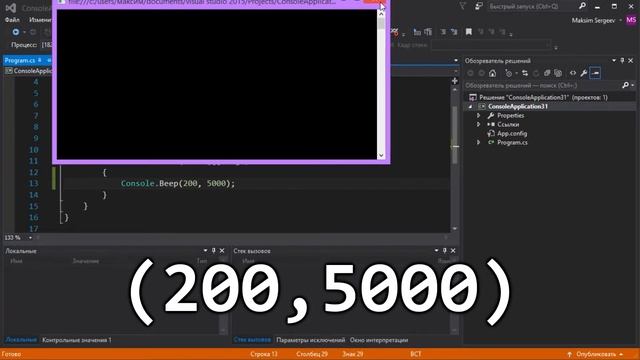The image size is (640, 360).
Task: Open the zoom level 133 % dropdown
Action: pos(30,238)
